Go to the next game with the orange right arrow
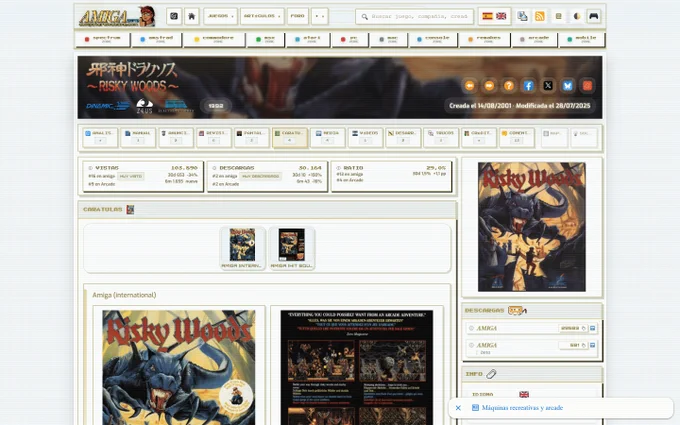680x425 pixels. pyautogui.click(x=489, y=85)
